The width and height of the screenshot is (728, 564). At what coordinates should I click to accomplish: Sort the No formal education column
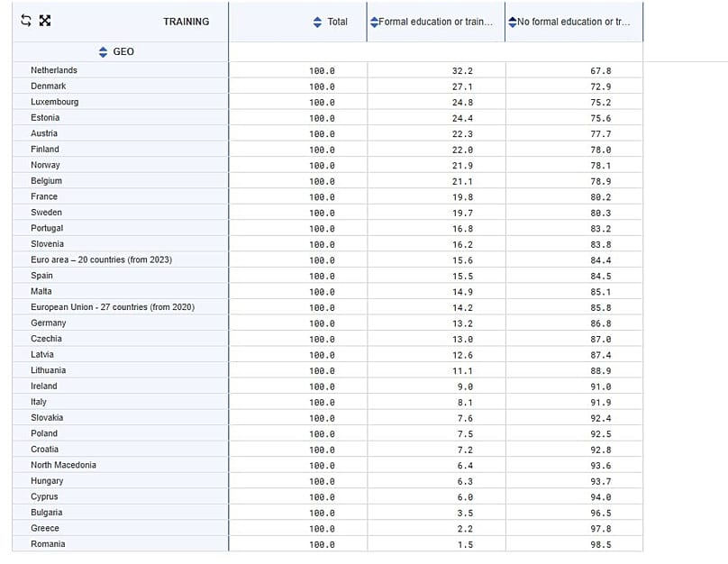click(x=512, y=22)
